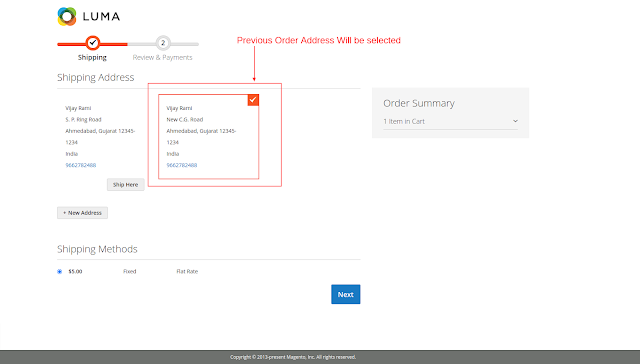Choose the New C.G. Road address card
This screenshot has height=364, width=640.
[x=209, y=137]
